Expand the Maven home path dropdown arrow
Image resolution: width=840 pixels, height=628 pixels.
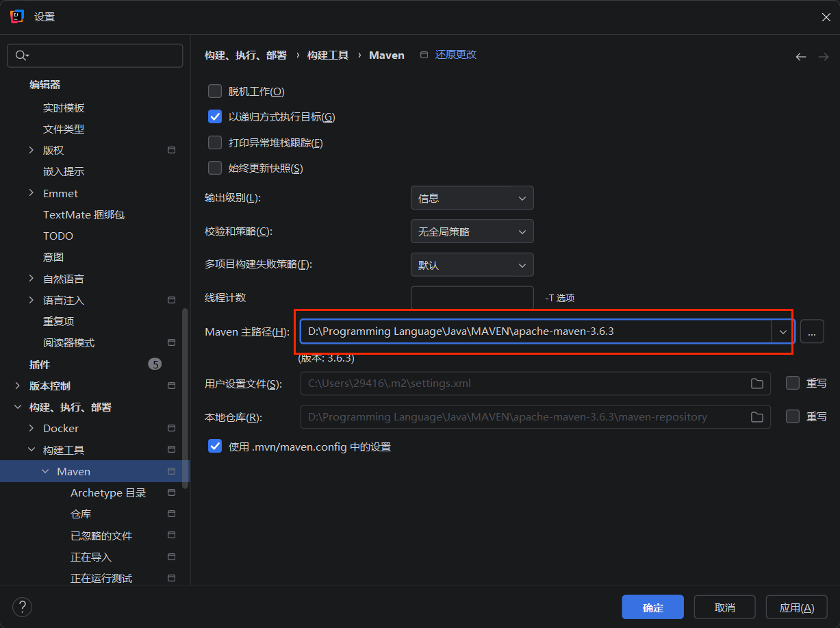coord(782,331)
